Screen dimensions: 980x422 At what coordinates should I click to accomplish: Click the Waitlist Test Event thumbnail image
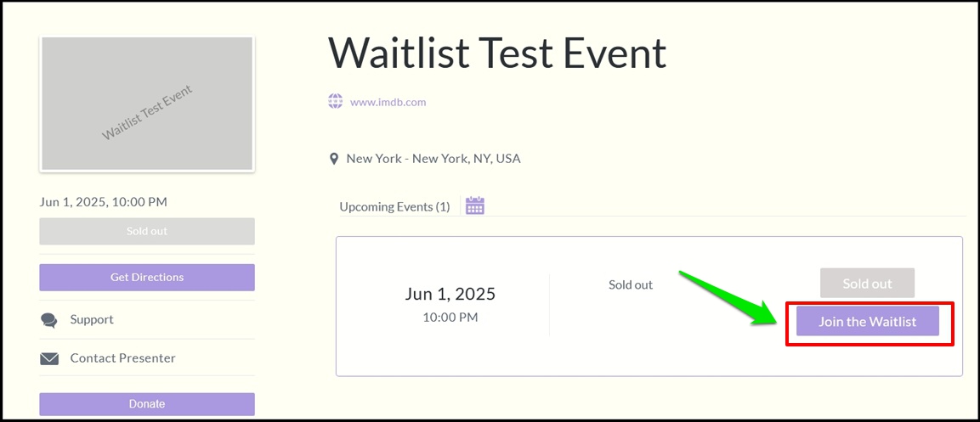(147, 103)
